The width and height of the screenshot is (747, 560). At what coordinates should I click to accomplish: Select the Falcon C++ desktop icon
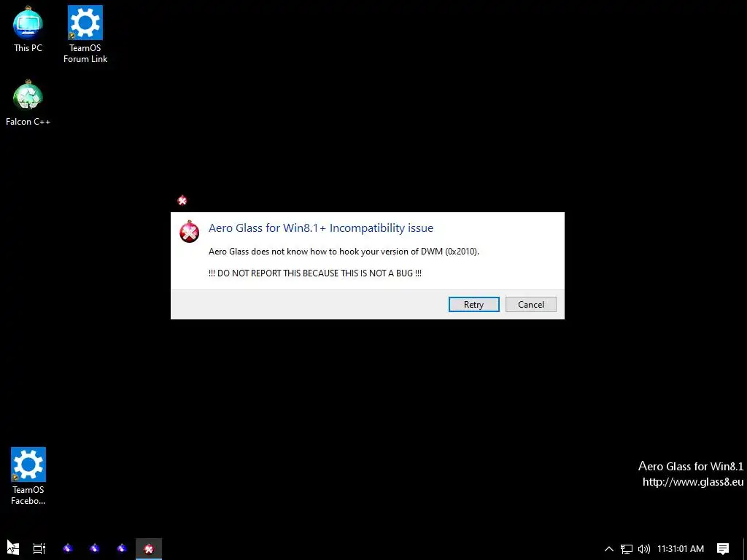[x=28, y=102]
